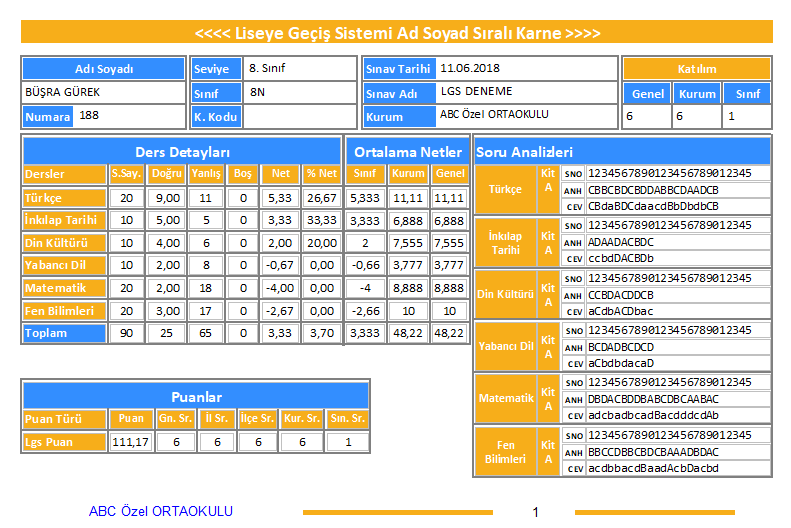
Task: Click total percent net '3,70'
Action: point(322,333)
